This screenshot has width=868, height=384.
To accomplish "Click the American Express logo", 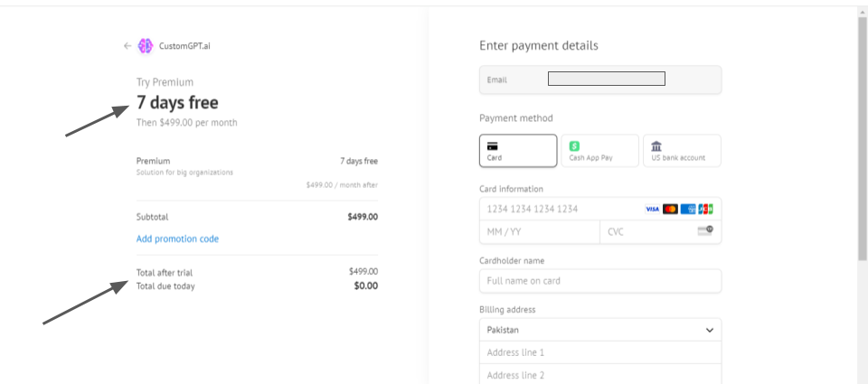I will tap(688, 209).
